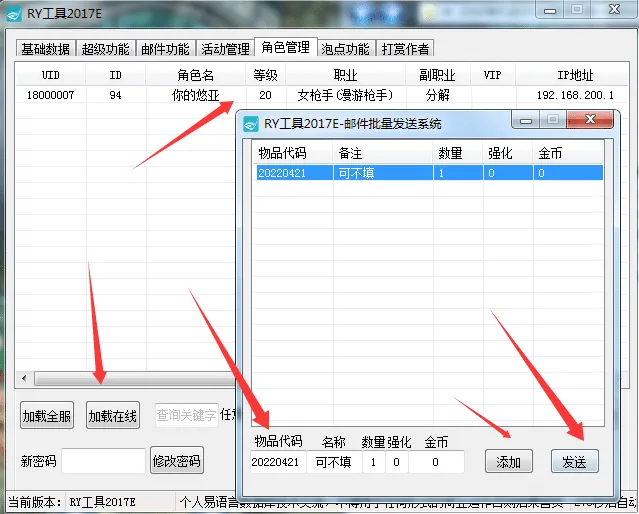Viewport: 639px width, 514px height.
Task: Click the horizontal scrollbar left arrow
Action: [x=24, y=379]
